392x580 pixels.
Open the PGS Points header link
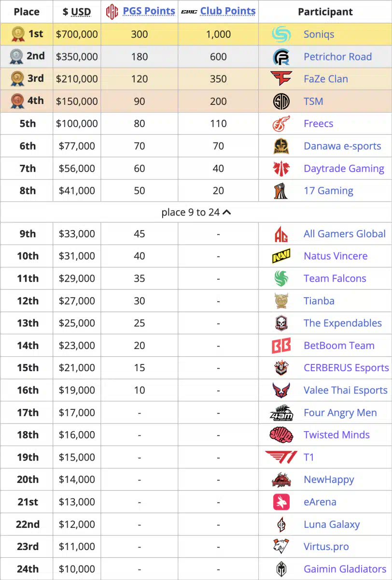click(149, 11)
